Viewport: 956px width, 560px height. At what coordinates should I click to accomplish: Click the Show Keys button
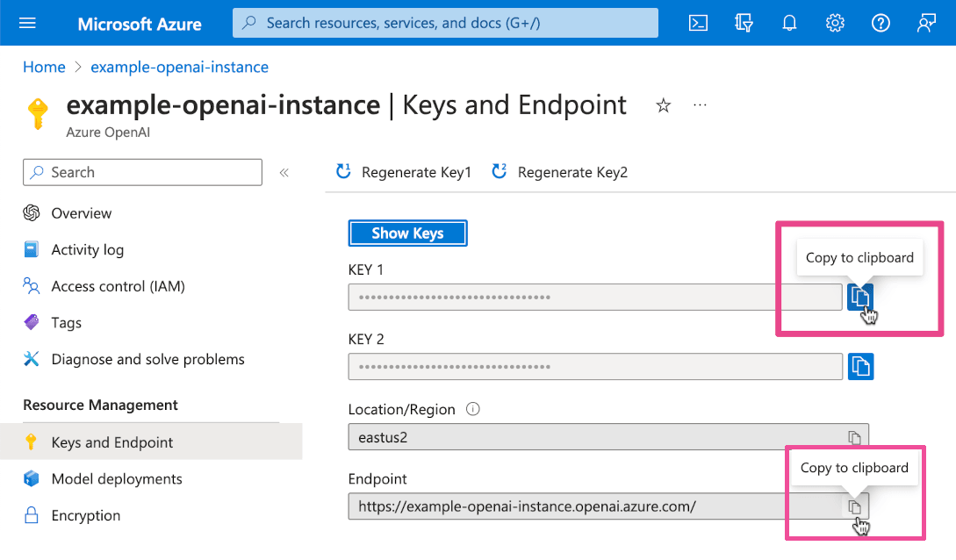[x=407, y=233]
